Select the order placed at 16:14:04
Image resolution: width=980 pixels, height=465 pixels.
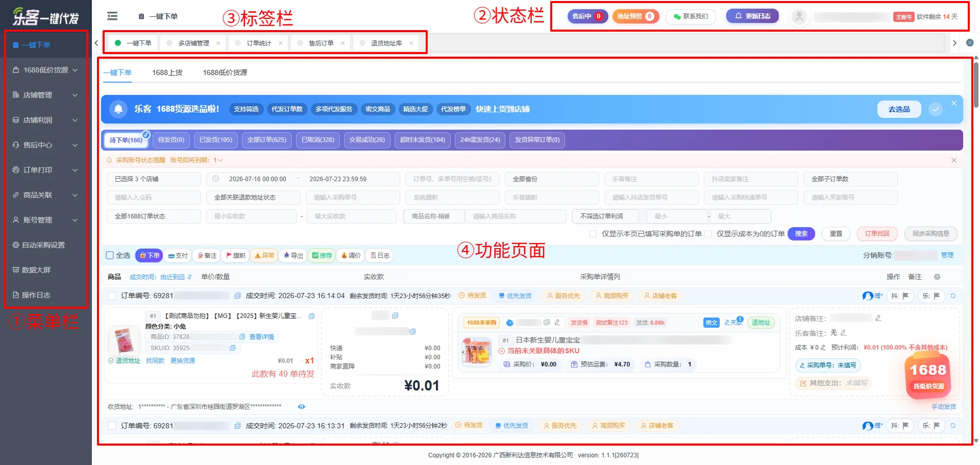(x=112, y=296)
